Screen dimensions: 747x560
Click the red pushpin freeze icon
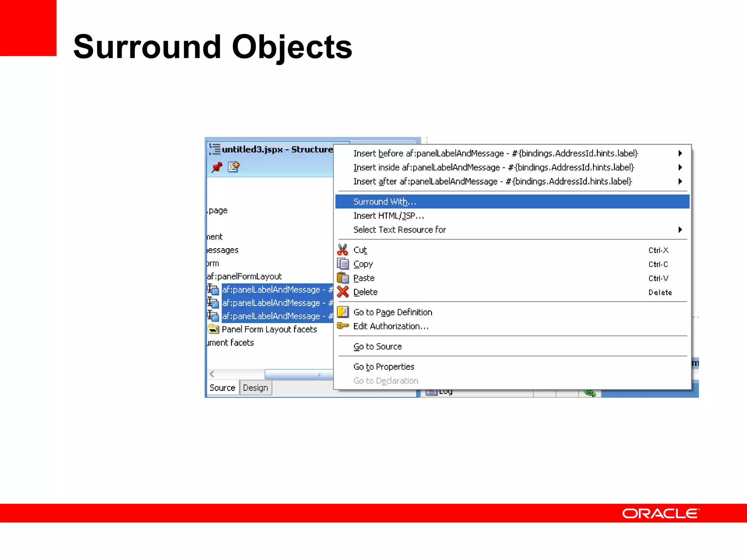point(217,167)
